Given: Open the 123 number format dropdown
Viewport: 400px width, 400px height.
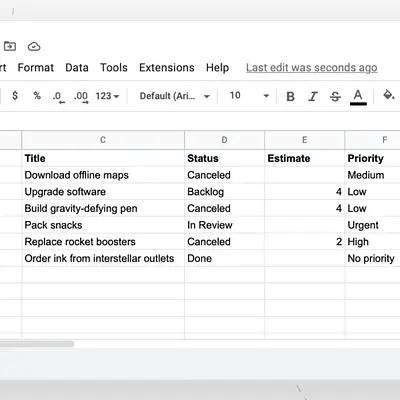Looking at the screenshot, I should 107,96.
